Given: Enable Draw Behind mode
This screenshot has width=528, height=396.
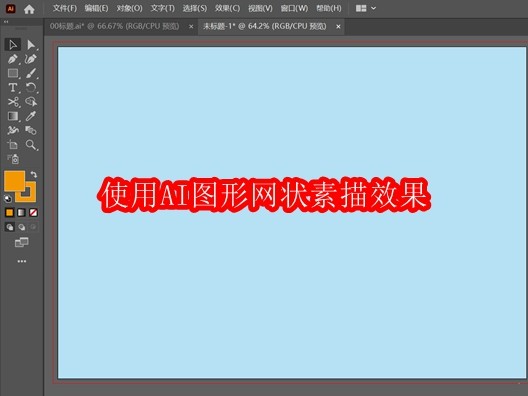Looking at the screenshot, I should pyautogui.click(x=22, y=227).
